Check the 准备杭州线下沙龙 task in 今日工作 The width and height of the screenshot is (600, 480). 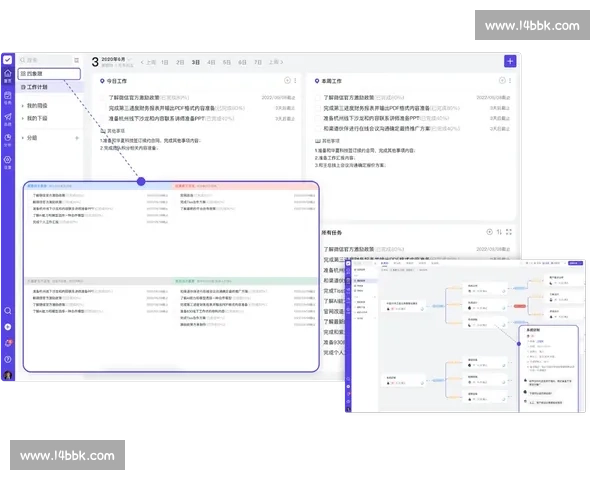[x=103, y=118]
